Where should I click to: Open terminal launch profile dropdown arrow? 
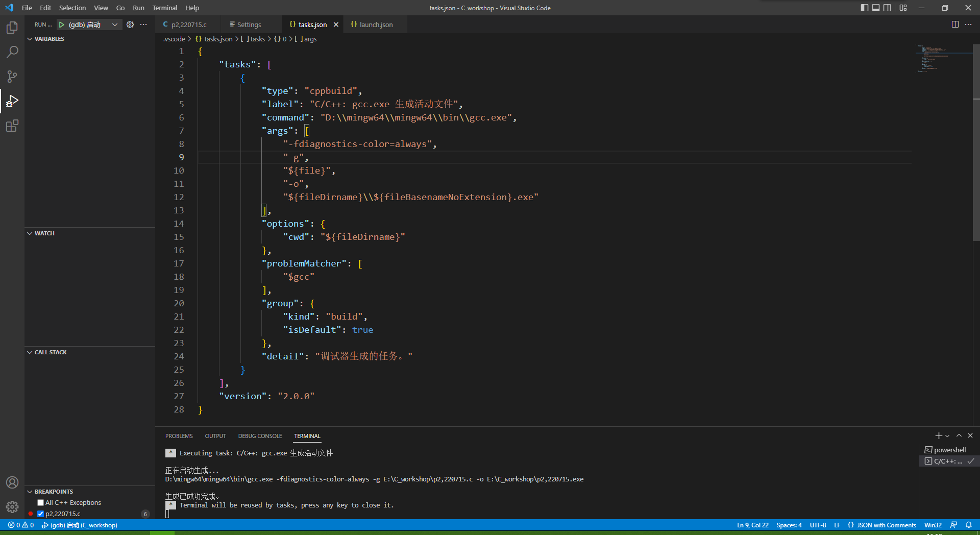(947, 435)
